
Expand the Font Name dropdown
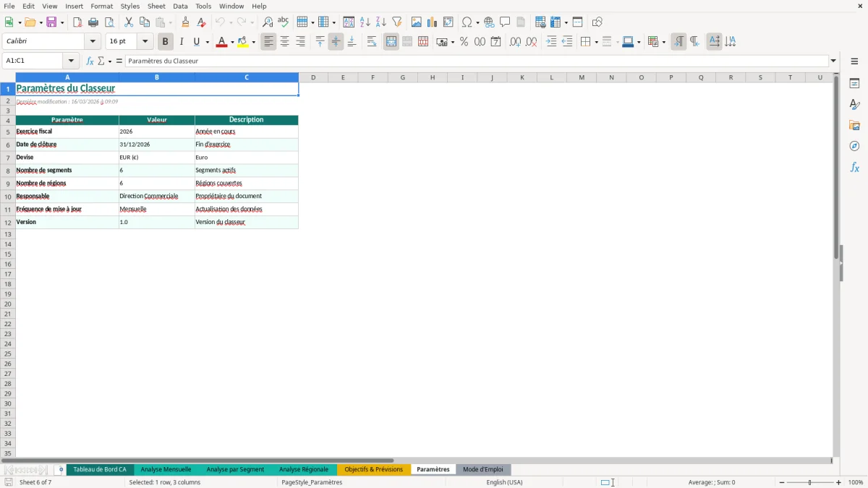tap(93, 42)
